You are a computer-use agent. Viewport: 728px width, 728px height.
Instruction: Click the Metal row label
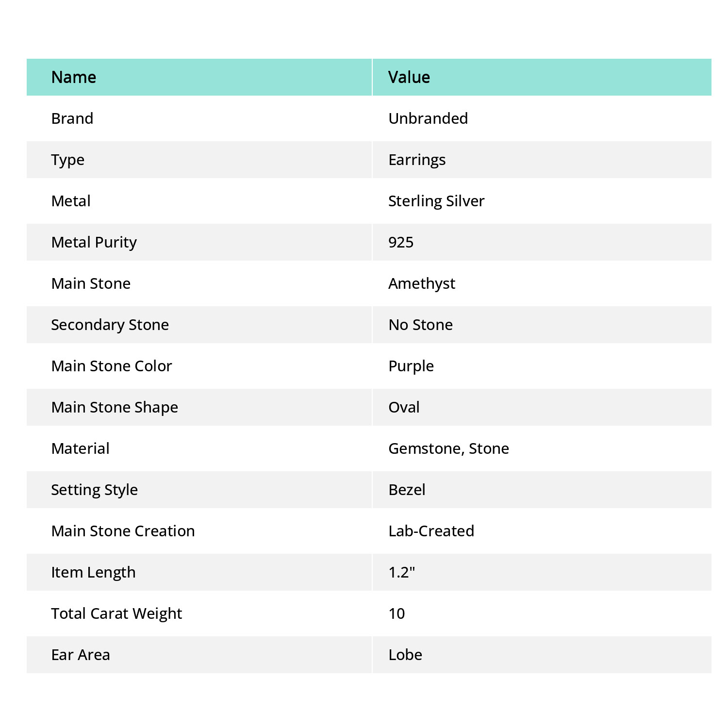pyautogui.click(x=71, y=201)
